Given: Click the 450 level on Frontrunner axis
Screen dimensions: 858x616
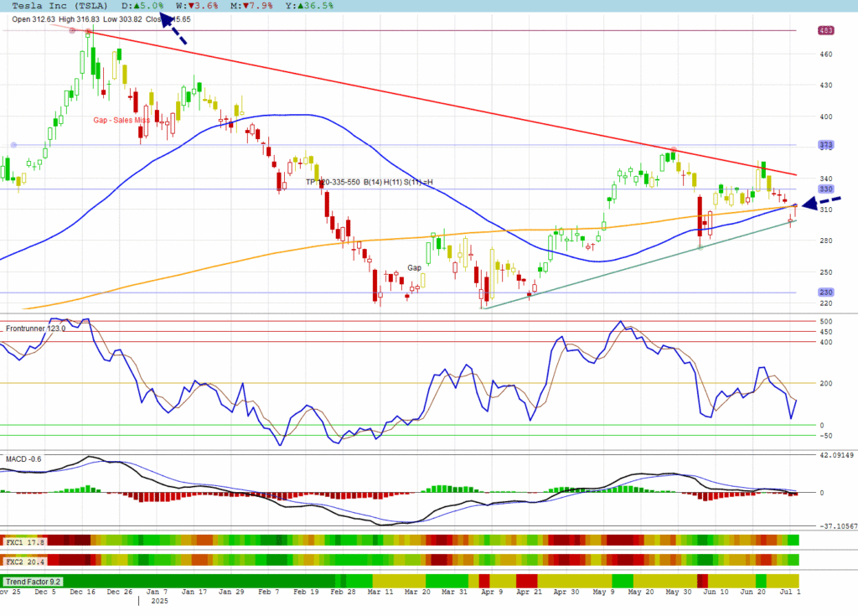Looking at the screenshot, I should pos(825,332).
